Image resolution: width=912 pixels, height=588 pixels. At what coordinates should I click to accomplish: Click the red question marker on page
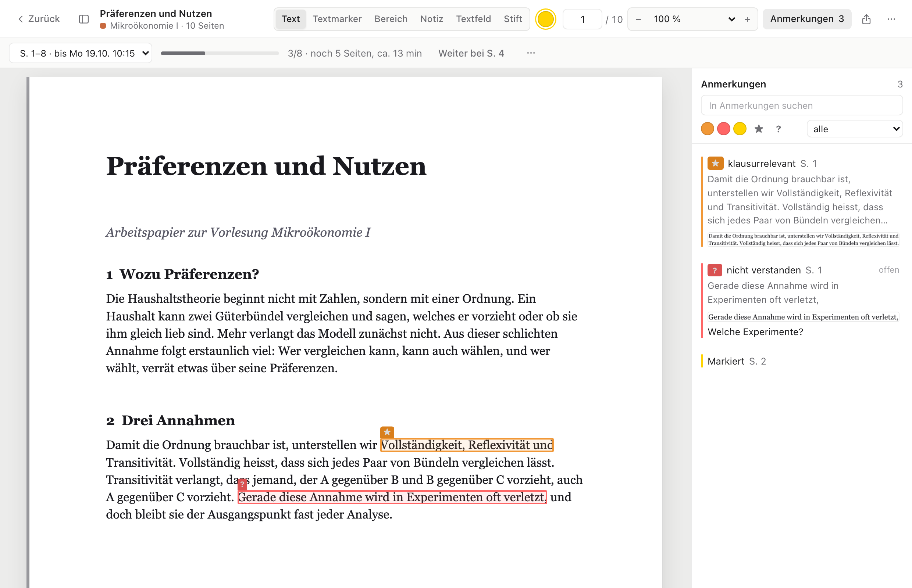(242, 484)
